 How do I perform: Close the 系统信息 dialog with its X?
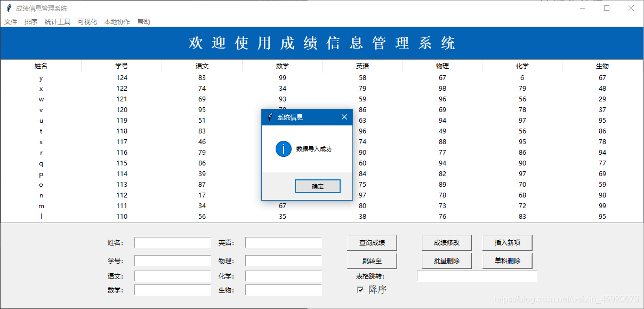click(x=344, y=117)
